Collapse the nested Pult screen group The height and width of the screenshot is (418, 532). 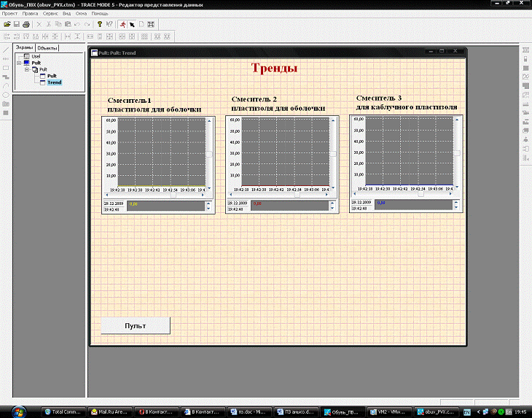[x=26, y=69]
